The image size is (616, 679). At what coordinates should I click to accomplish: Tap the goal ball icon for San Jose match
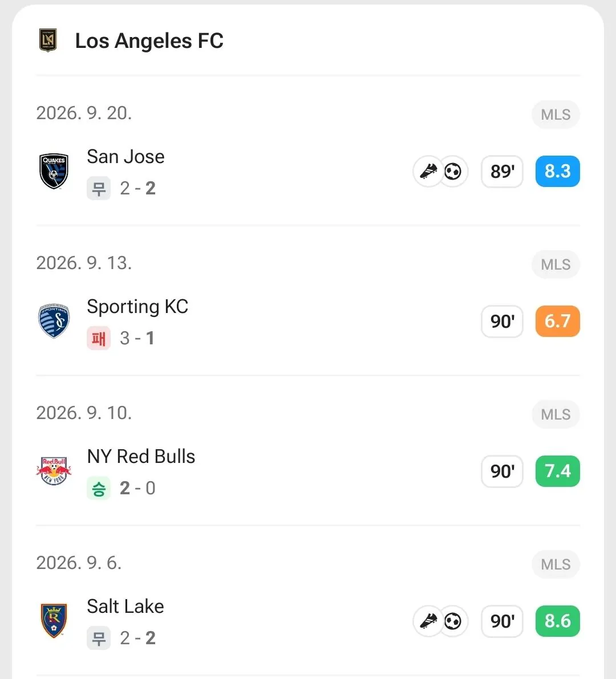(x=453, y=172)
